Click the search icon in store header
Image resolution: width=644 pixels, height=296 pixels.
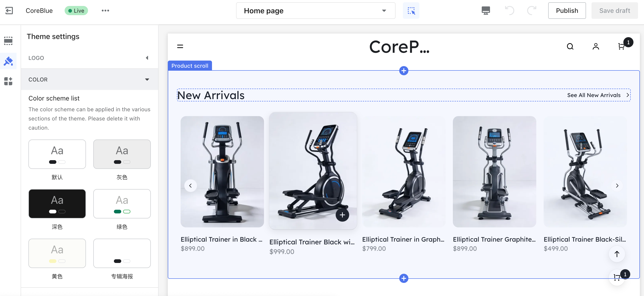pos(570,46)
